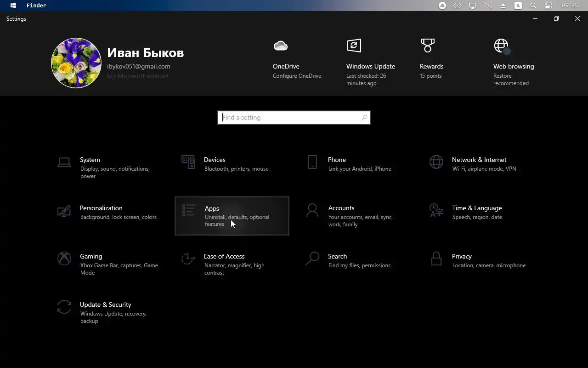Click 'Narrator, magnifier, high contrast' description

point(234,269)
